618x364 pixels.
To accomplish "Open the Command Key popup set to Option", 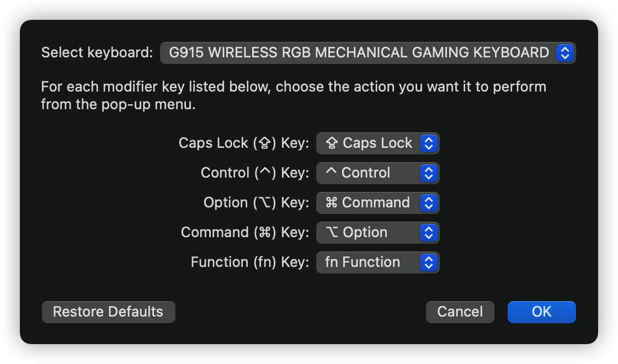I will coord(369,233).
